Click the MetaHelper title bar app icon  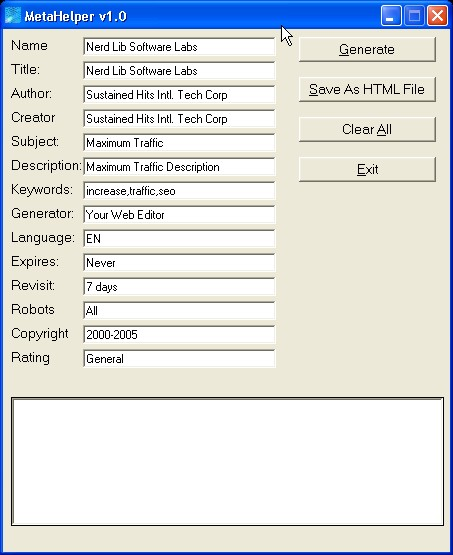(12, 16)
